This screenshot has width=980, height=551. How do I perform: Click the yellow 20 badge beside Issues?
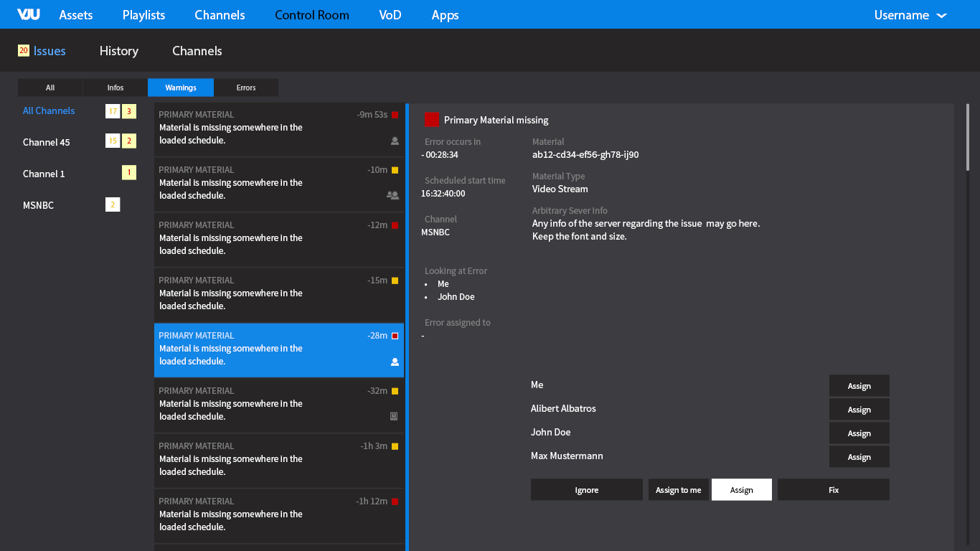pyautogui.click(x=24, y=50)
